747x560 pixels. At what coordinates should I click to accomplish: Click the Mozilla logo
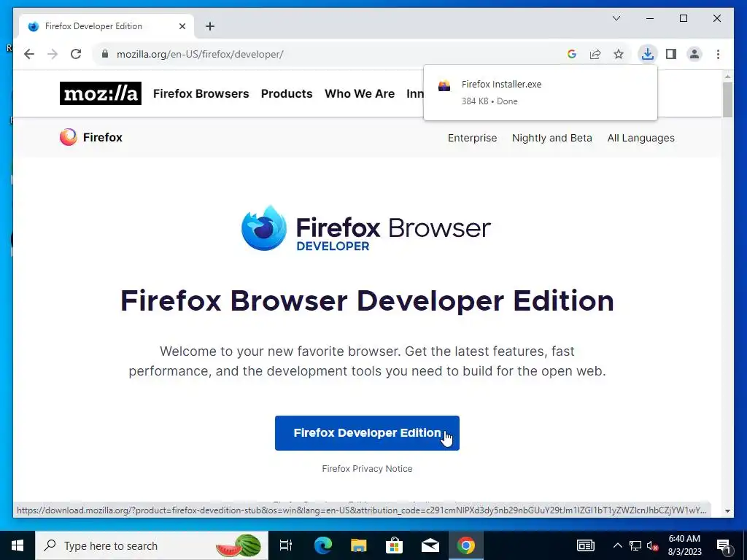point(101,93)
